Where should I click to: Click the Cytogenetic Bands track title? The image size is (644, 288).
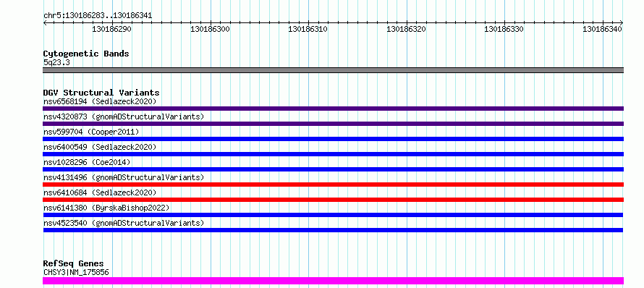(x=86, y=54)
